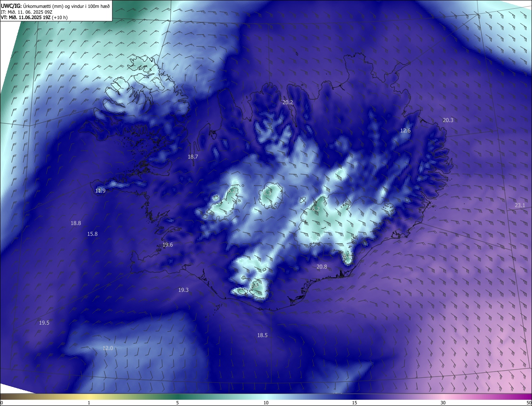Click the color scale tick label 1
This screenshot has width=532, height=406.
coord(89,403)
